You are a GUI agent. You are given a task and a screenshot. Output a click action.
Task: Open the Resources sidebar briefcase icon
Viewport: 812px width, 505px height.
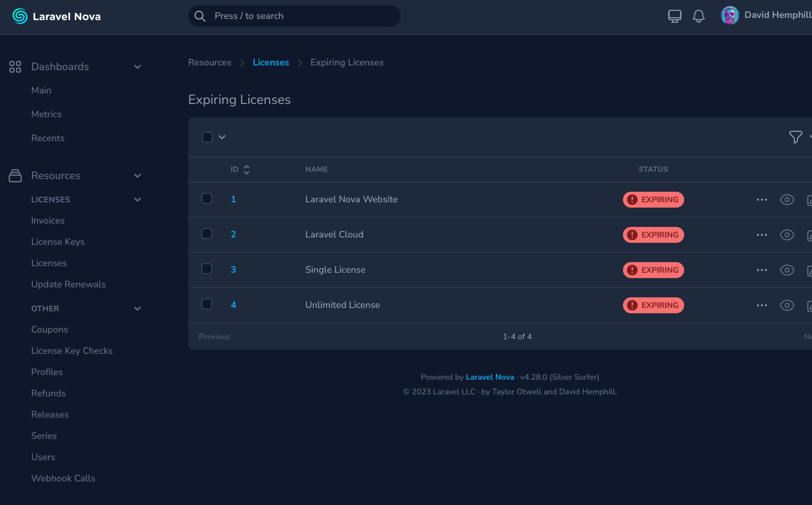point(15,175)
